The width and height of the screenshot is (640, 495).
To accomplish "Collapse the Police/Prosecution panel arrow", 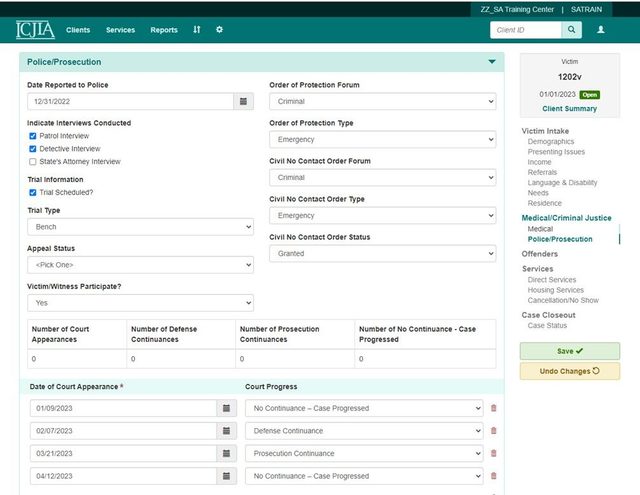I will [492, 62].
